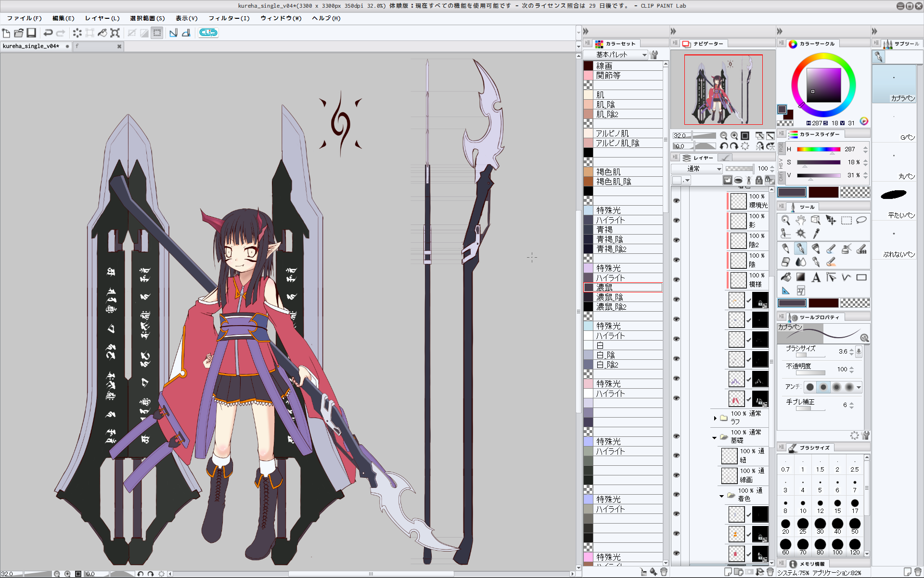924x578 pixels.
Task: Pick brush size 50 preset
Action: 855,526
